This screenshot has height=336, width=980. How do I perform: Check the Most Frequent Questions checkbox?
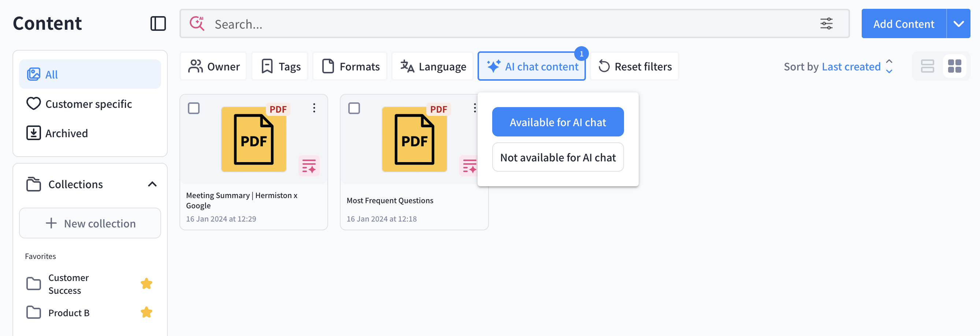354,108
